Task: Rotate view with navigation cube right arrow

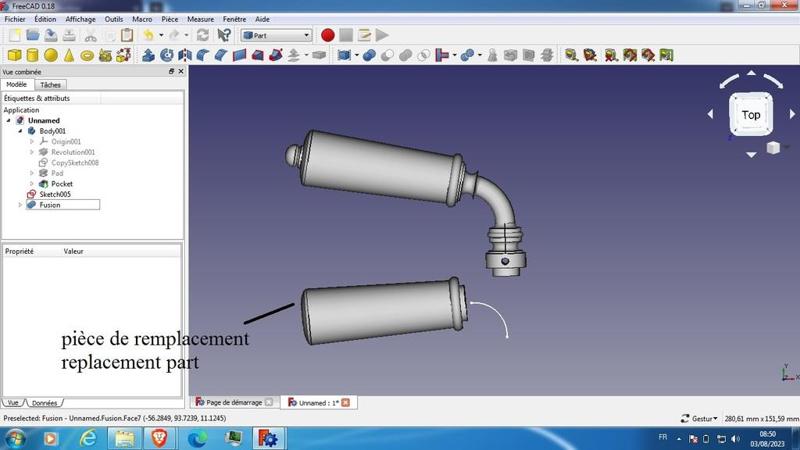Action: [792, 114]
